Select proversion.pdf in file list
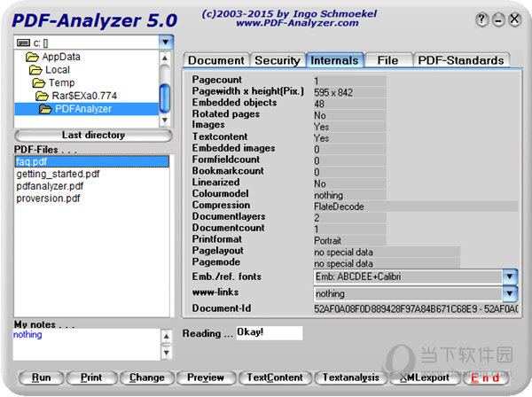The height and width of the screenshot is (397, 532). [x=48, y=198]
